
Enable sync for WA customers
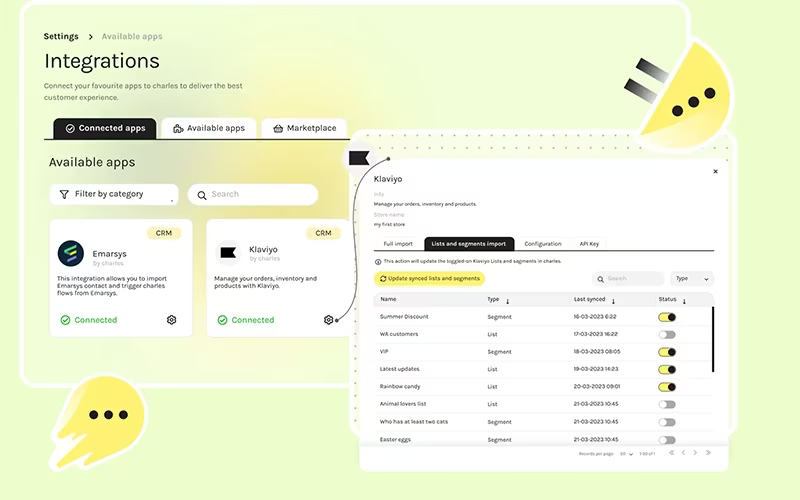pyautogui.click(x=667, y=335)
